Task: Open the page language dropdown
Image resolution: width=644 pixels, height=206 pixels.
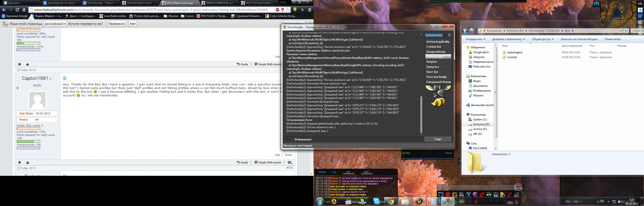Action: pyautogui.click(x=55, y=24)
